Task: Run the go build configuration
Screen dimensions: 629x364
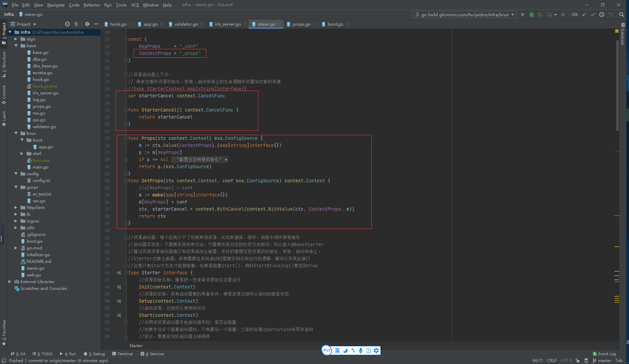Action: tap(523, 14)
